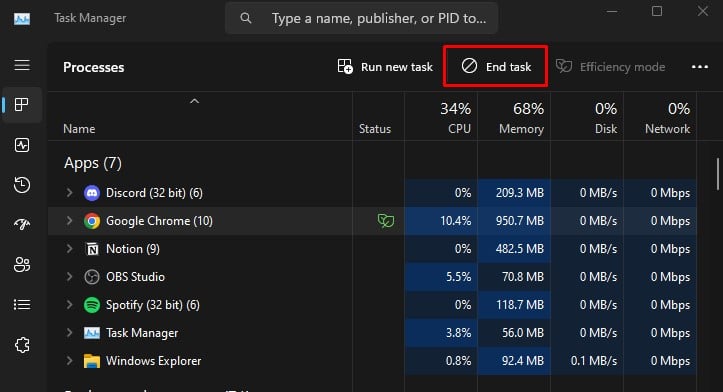The image size is (723, 392).
Task: Select the Notion (9) row
Action: 372,249
